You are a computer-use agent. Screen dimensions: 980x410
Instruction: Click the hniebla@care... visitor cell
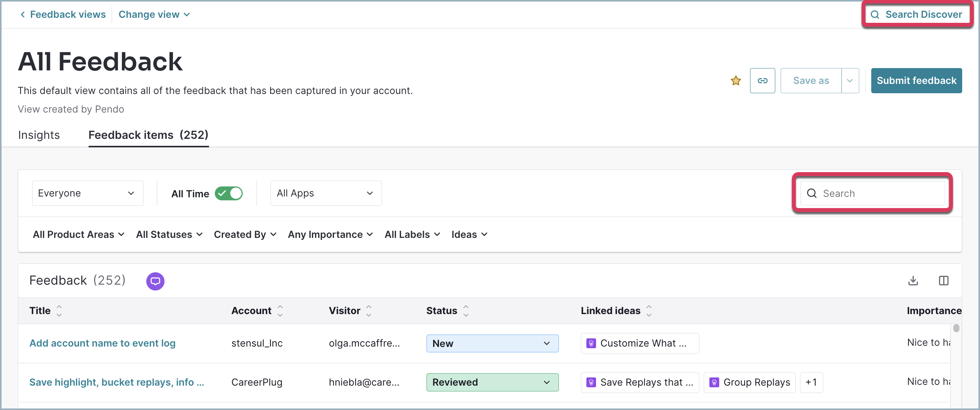pos(364,382)
